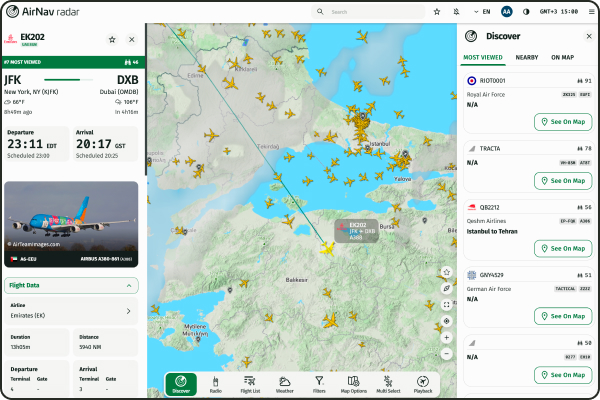Open the Flight List panel
600x400 pixels.
pyautogui.click(x=250, y=384)
